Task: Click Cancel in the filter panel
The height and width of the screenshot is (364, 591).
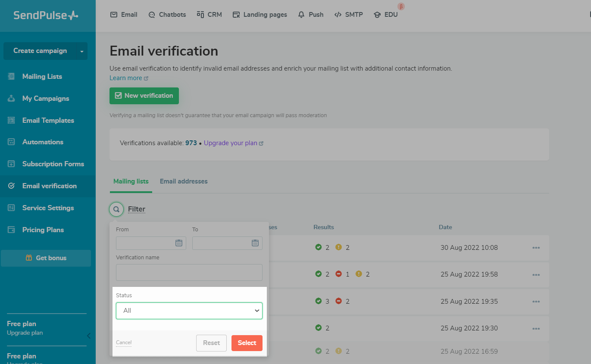Action: (124, 342)
